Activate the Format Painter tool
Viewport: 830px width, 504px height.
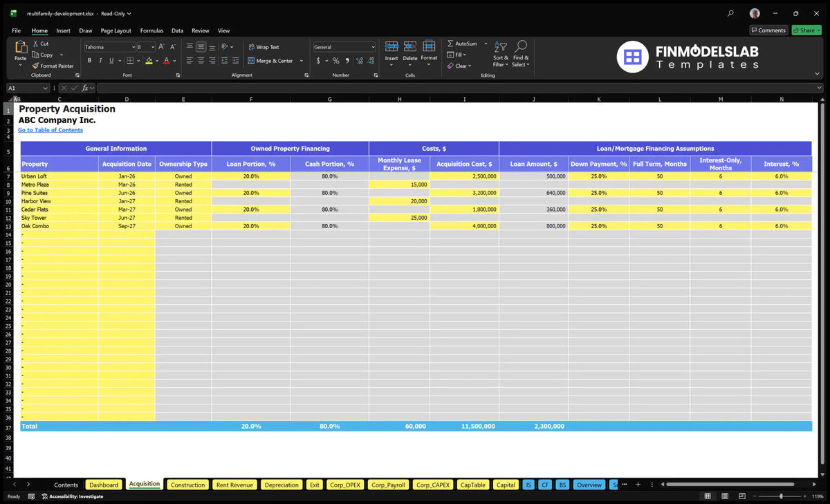coord(53,66)
